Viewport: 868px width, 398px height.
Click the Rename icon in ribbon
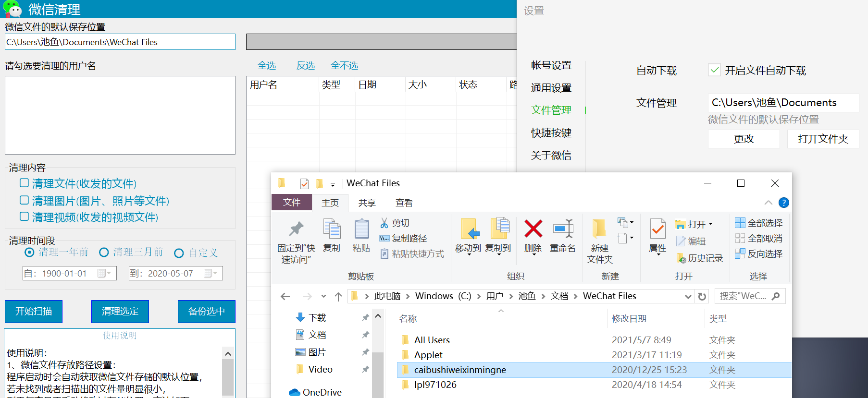tap(562, 229)
